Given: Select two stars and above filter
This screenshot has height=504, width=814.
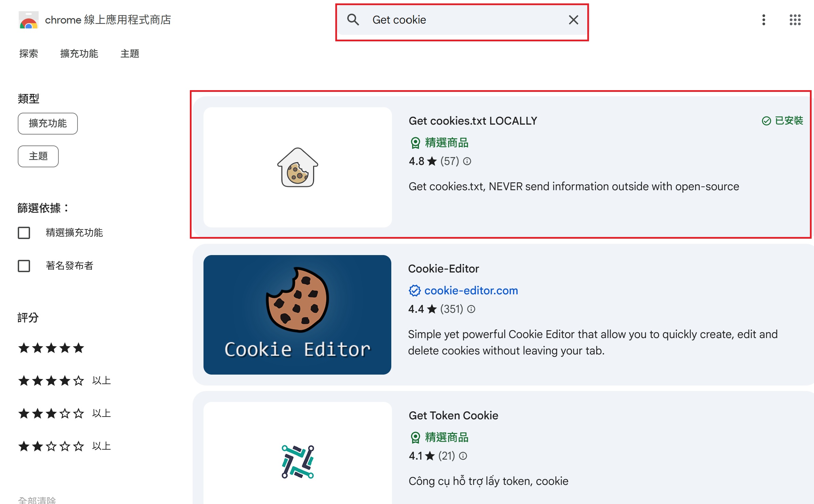Looking at the screenshot, I should (65, 446).
